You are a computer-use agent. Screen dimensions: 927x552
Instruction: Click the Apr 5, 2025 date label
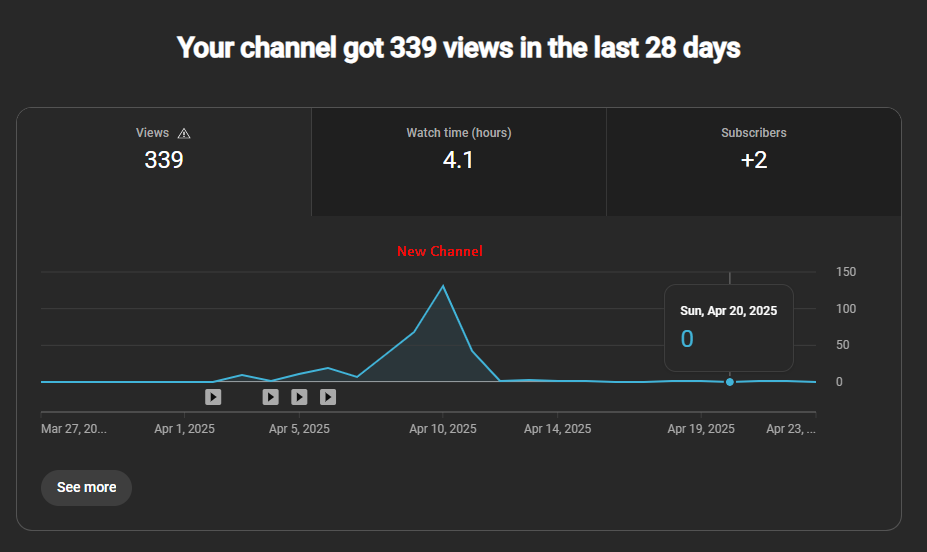[299, 429]
